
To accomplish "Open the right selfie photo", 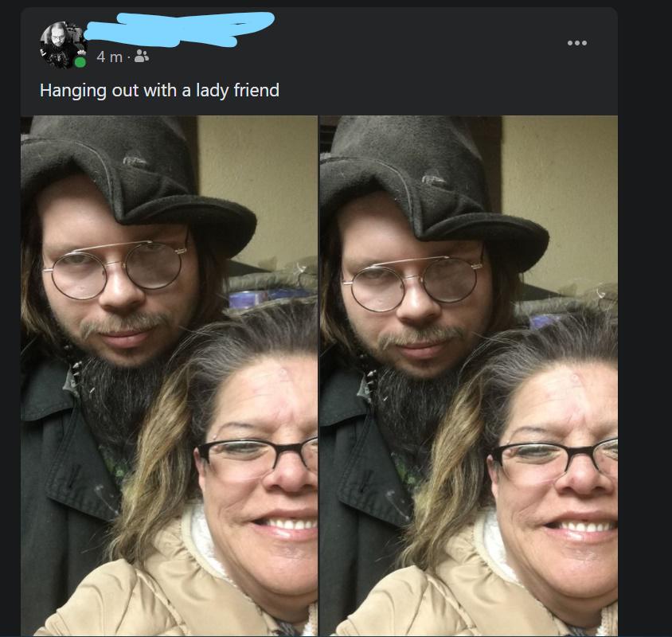I will pyautogui.click(x=469, y=376).
